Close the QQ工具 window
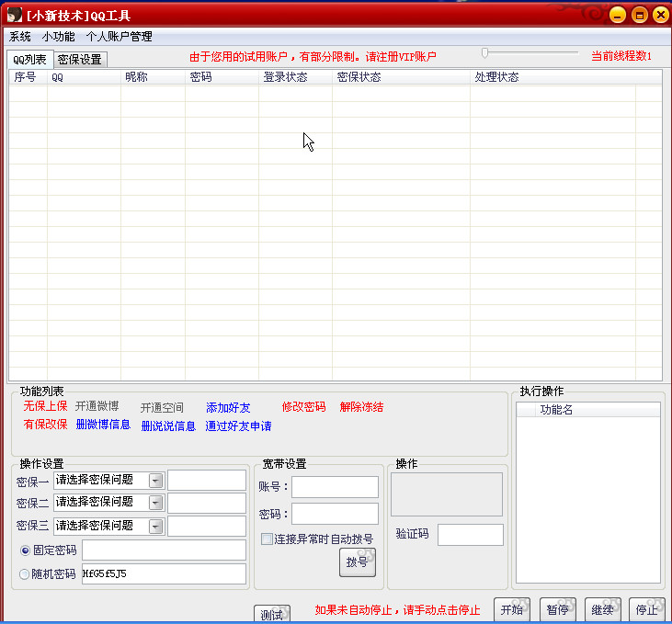 661,15
